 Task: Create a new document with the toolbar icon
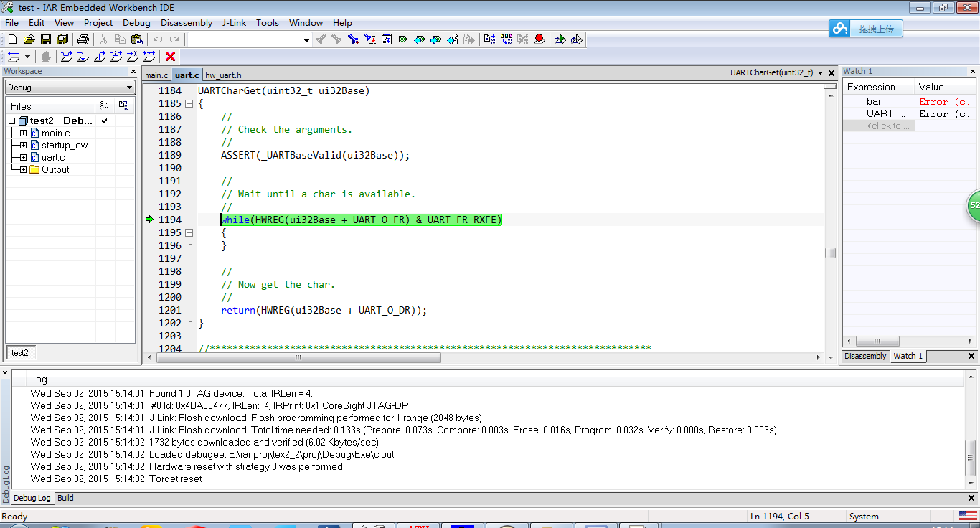pyautogui.click(x=12, y=39)
